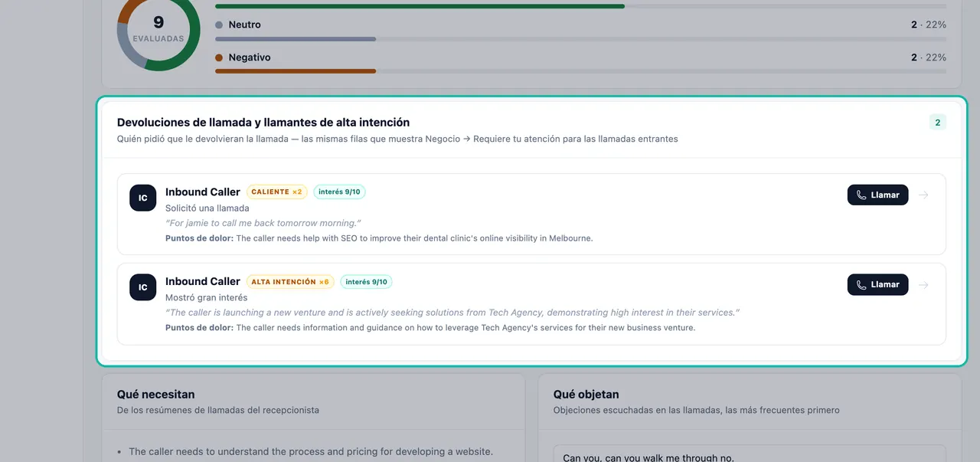
Task: Open arrow next to ALTA INTENCIÓN caller's Llamar
Action: click(923, 284)
